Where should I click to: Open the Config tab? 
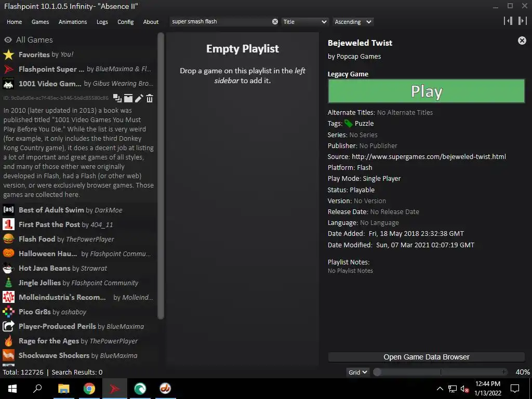[126, 22]
